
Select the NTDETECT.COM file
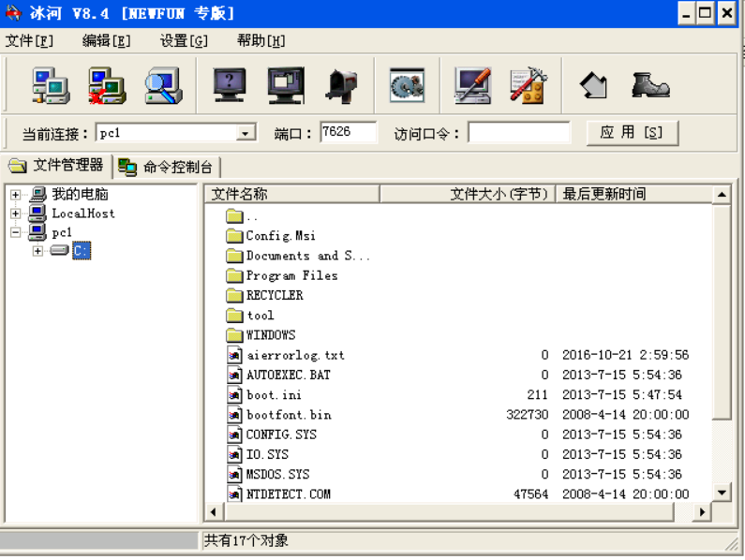point(279,494)
